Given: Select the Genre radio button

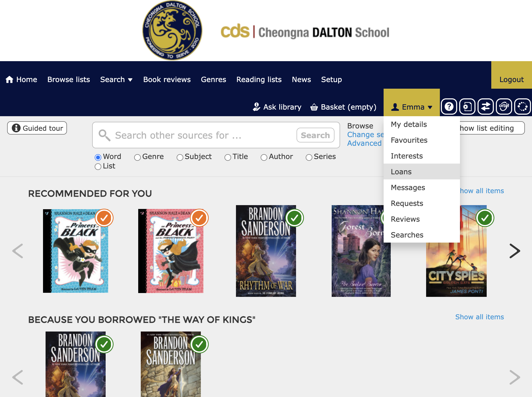Looking at the screenshot, I should click(137, 157).
